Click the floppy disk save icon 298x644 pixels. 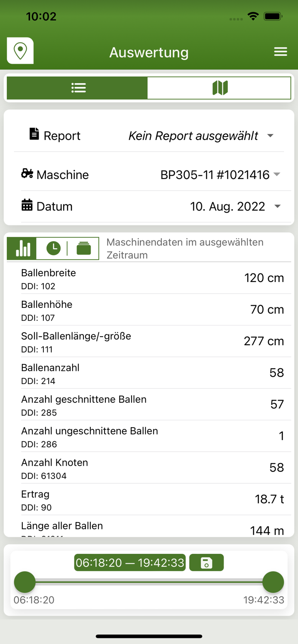206,562
